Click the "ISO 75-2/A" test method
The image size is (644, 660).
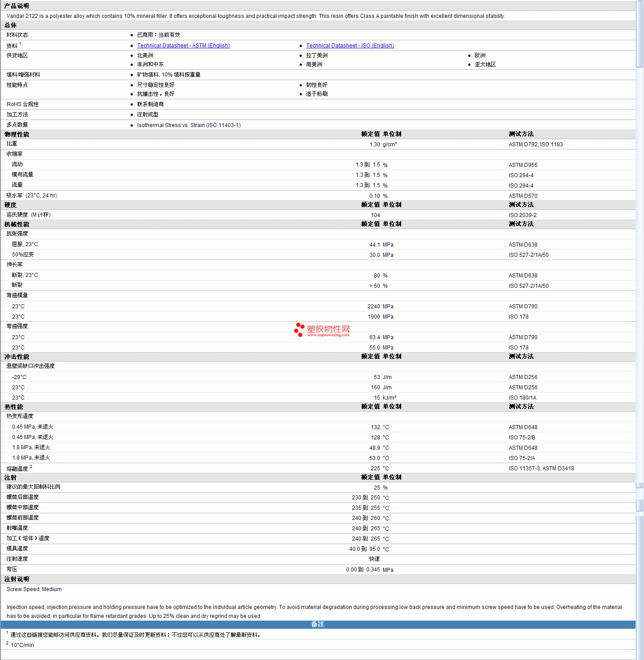tap(522, 458)
